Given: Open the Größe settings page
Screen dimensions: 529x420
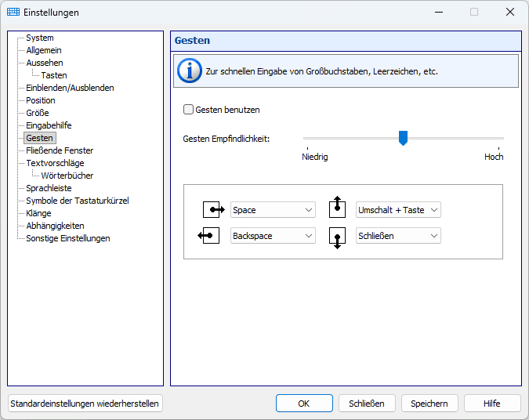Looking at the screenshot, I should point(38,113).
